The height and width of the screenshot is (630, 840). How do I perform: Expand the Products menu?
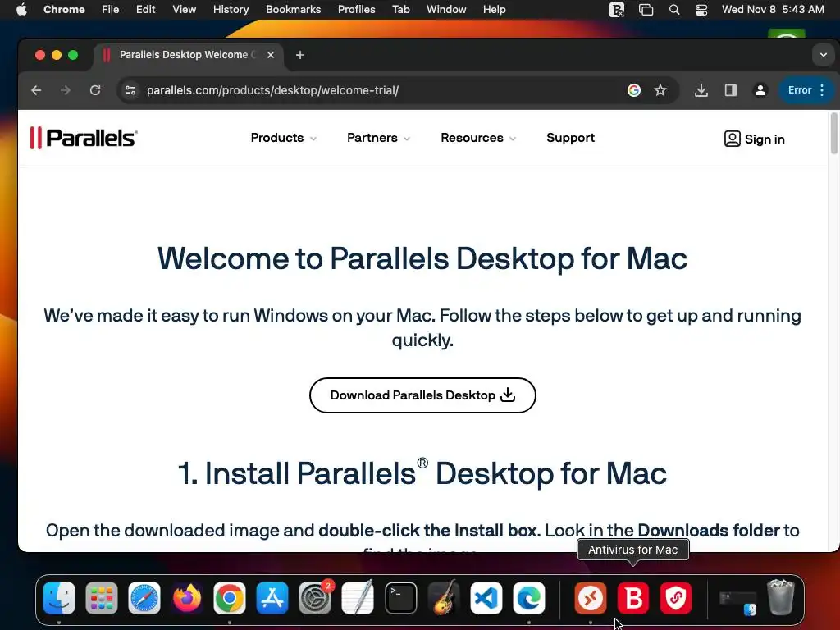[x=283, y=138]
